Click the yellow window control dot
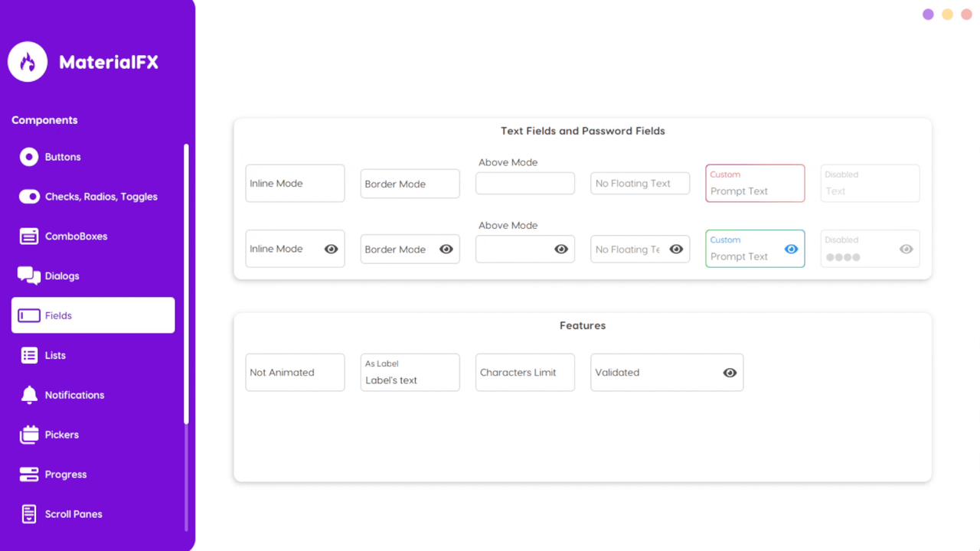Viewport: 980px width, 551px height. [x=947, y=15]
